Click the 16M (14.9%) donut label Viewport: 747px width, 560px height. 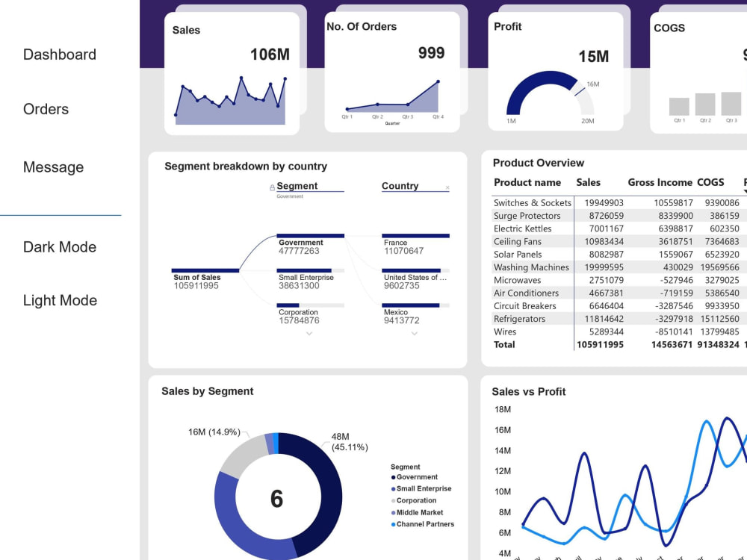214,432
